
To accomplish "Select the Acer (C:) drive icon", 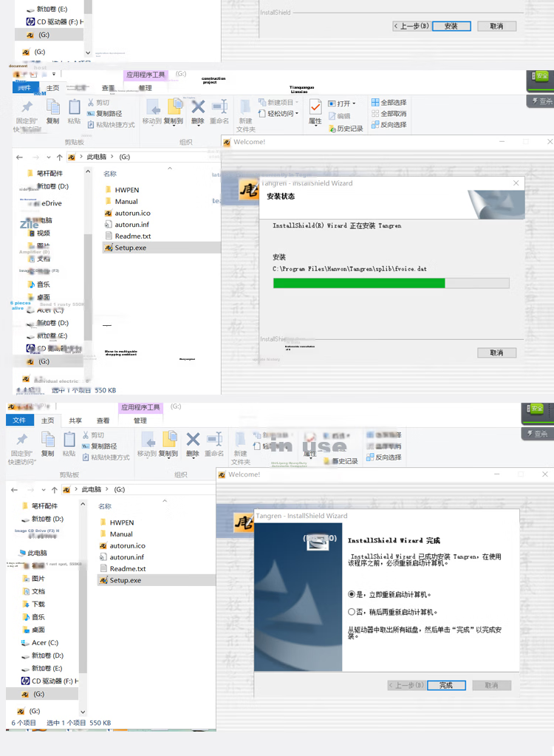I will point(25,643).
